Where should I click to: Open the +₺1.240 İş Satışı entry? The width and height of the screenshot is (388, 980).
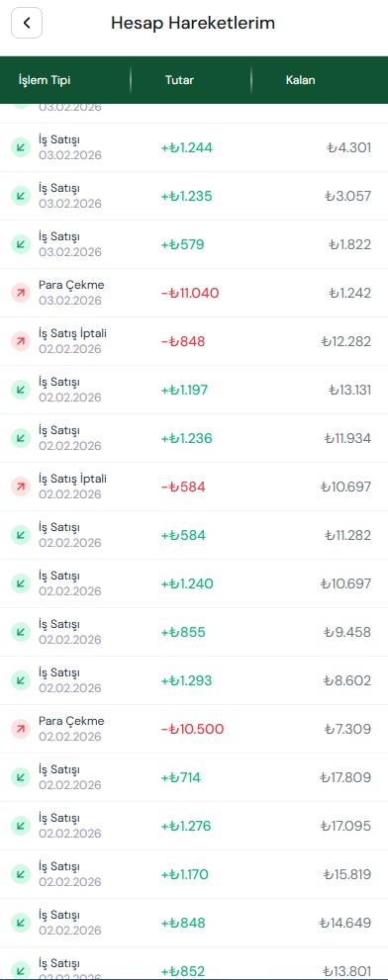pos(194,583)
